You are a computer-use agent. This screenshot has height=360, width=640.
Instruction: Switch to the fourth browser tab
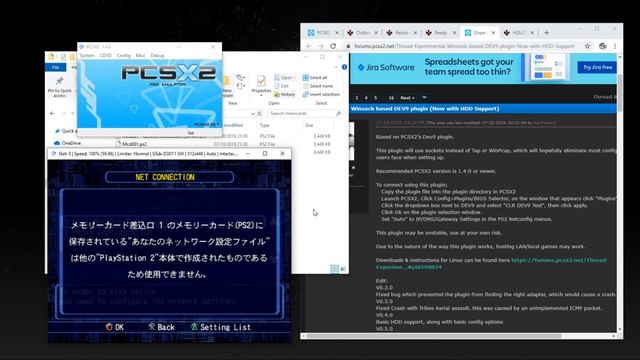click(x=441, y=33)
